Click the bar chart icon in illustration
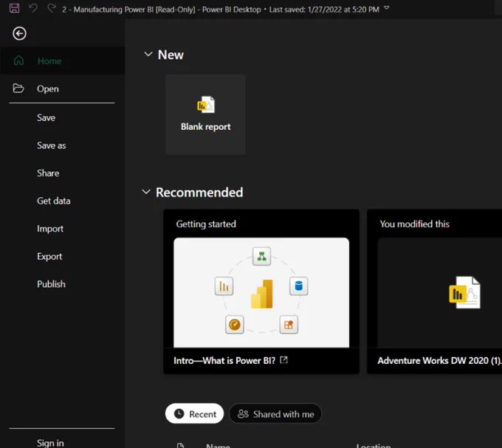The width and height of the screenshot is (502, 448). [x=224, y=286]
